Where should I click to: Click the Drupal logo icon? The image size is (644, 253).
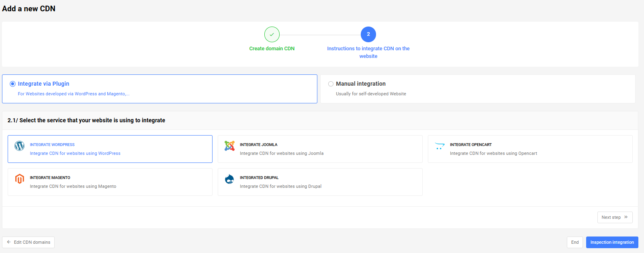[x=229, y=179]
